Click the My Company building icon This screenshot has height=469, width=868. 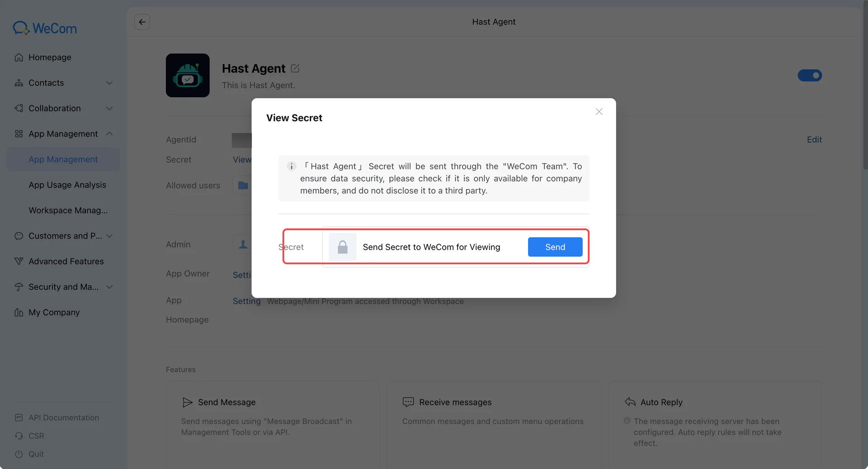click(x=19, y=312)
